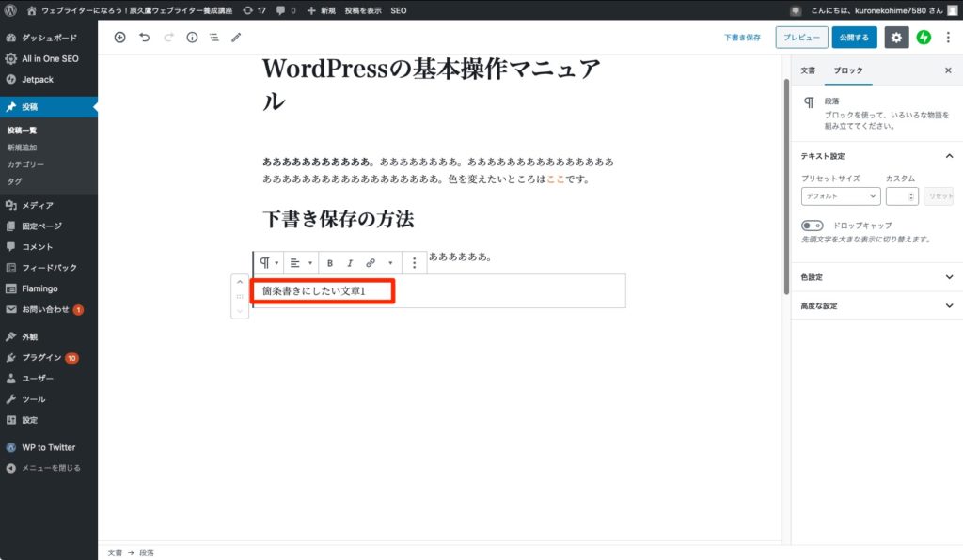Click the green Jetpack icon
Viewport: 963px width, 560px height.
(x=924, y=38)
